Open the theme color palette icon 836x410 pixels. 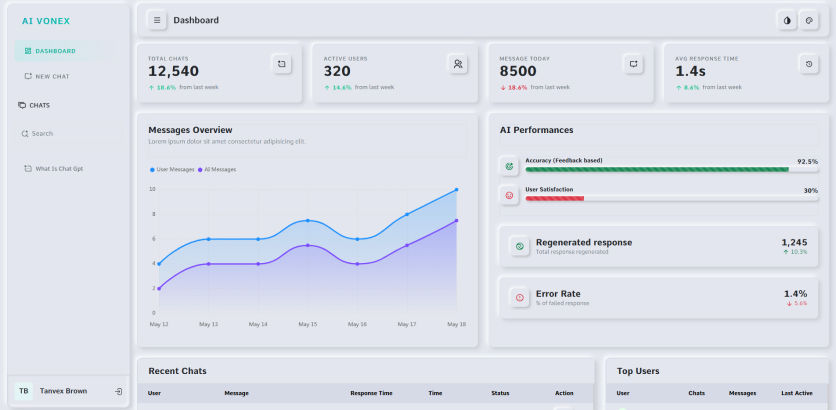tap(809, 20)
